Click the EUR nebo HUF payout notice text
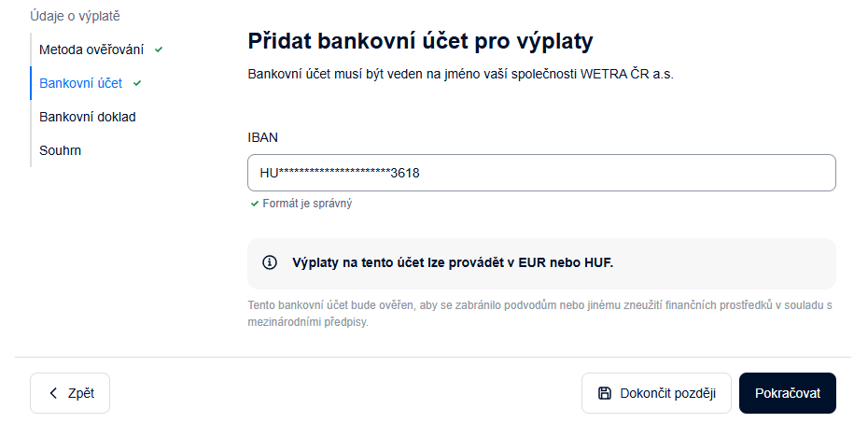The image size is (868, 423). (453, 262)
